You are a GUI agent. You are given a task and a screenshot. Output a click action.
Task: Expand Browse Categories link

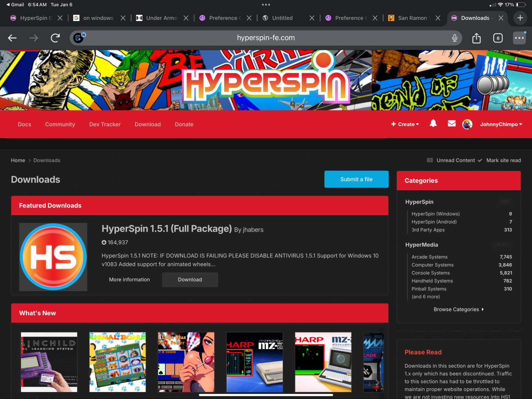(458, 310)
